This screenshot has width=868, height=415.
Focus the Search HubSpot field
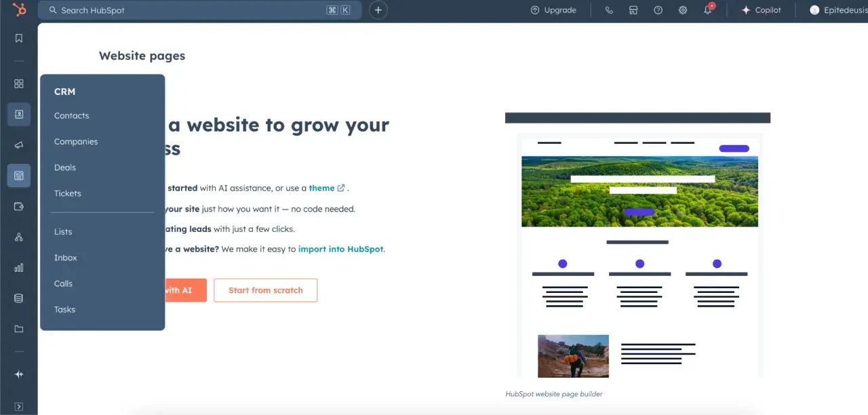click(x=200, y=10)
